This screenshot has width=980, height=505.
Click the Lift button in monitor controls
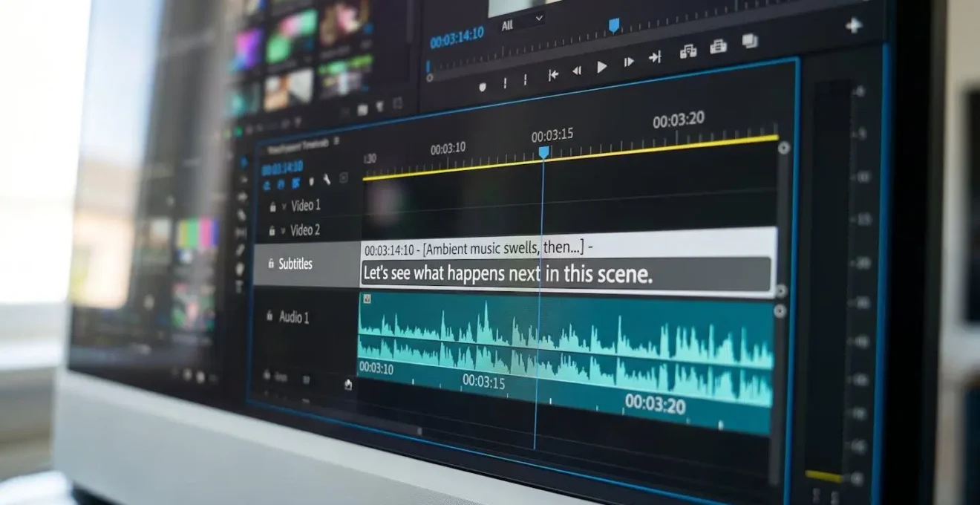(688, 52)
